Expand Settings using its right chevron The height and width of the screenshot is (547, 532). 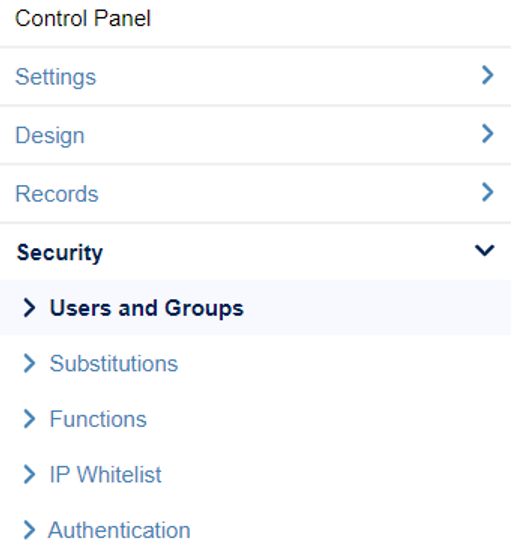pos(487,75)
